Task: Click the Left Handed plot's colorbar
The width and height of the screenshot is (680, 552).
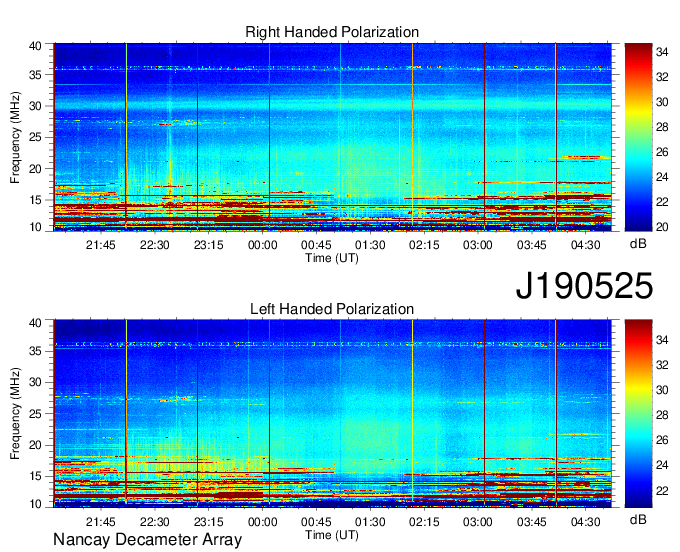Action: [638, 414]
